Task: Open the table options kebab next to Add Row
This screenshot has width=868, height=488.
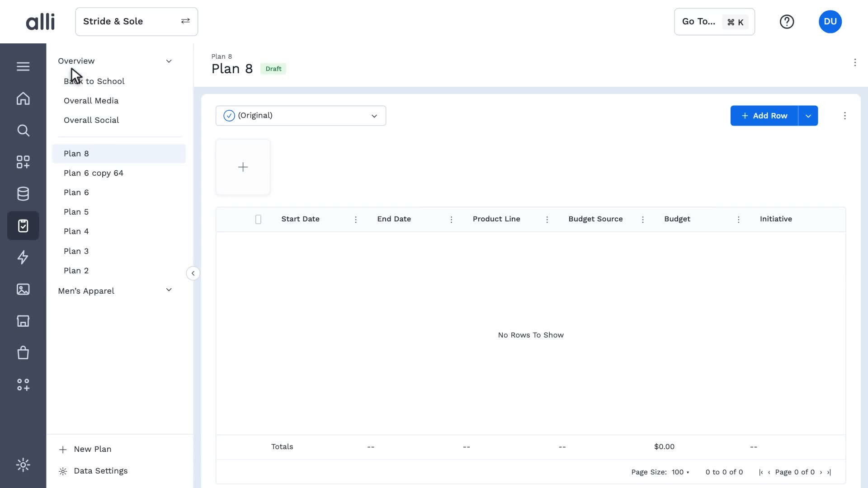Action: [844, 116]
